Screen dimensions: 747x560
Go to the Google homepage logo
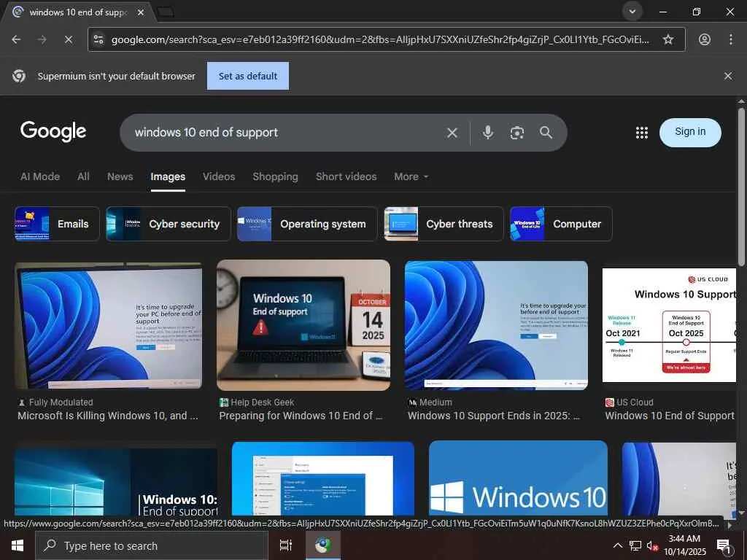point(53,131)
